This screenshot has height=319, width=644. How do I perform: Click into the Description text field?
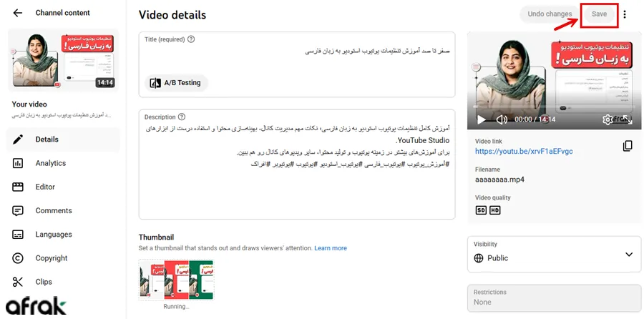pyautogui.click(x=297, y=193)
